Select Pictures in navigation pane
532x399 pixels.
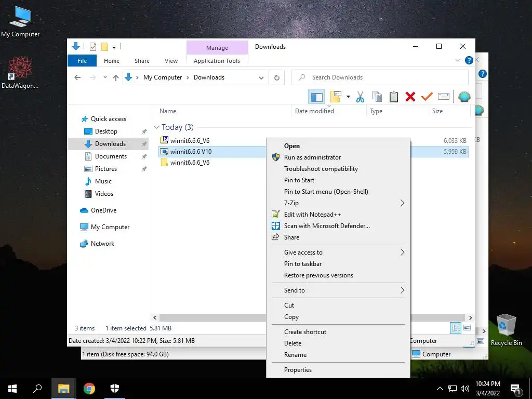105,169
